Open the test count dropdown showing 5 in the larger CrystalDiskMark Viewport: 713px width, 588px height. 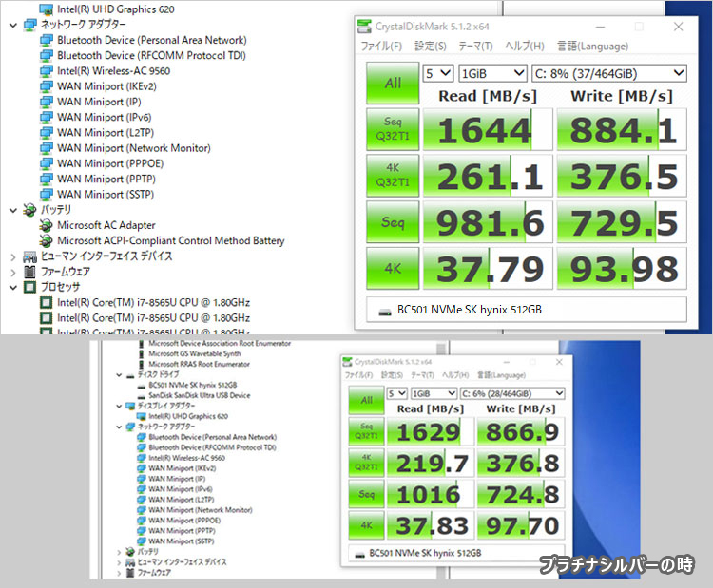click(x=438, y=73)
